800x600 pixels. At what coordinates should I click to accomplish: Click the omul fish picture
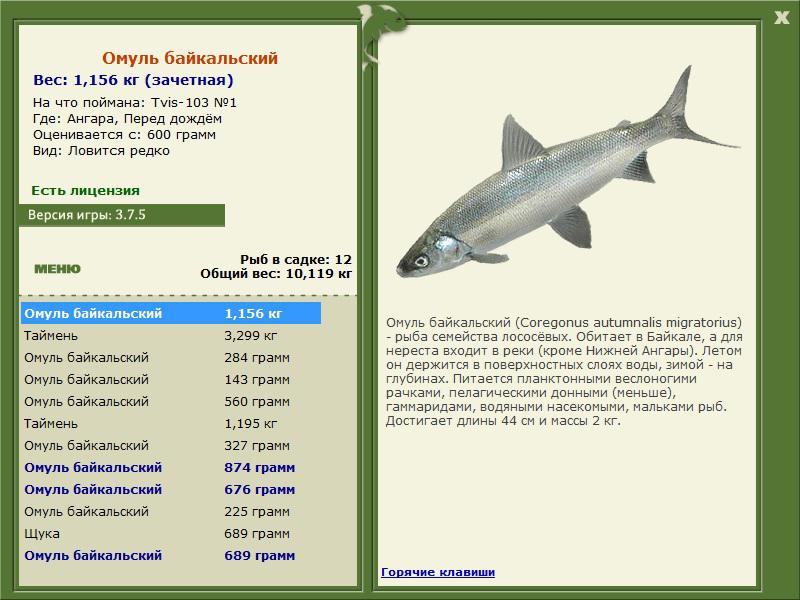[567, 172]
